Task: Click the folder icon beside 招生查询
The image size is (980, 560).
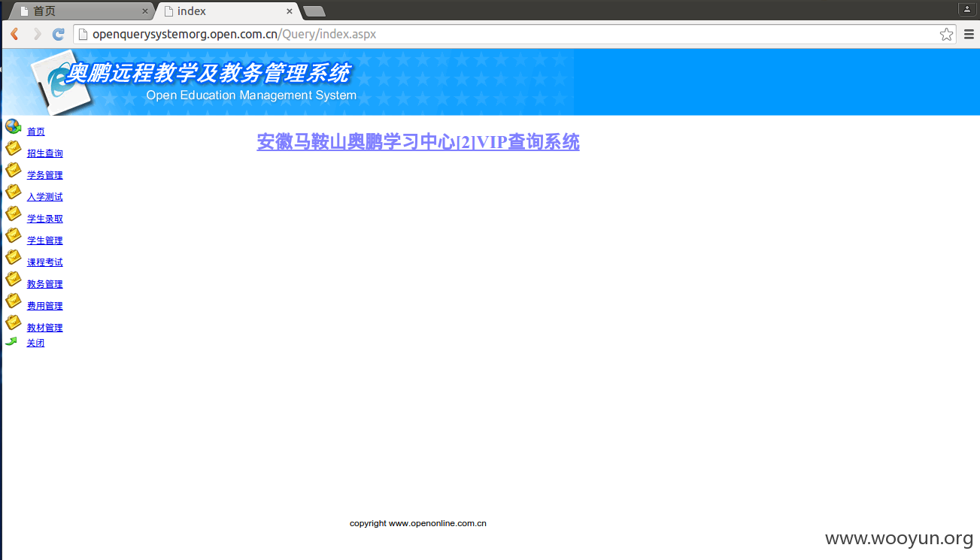Action: [13, 148]
